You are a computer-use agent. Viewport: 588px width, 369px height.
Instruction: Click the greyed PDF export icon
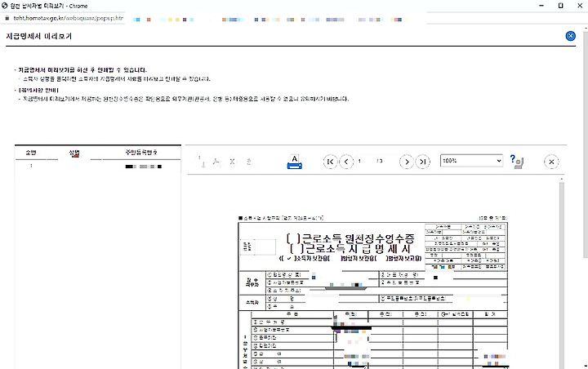point(216,162)
